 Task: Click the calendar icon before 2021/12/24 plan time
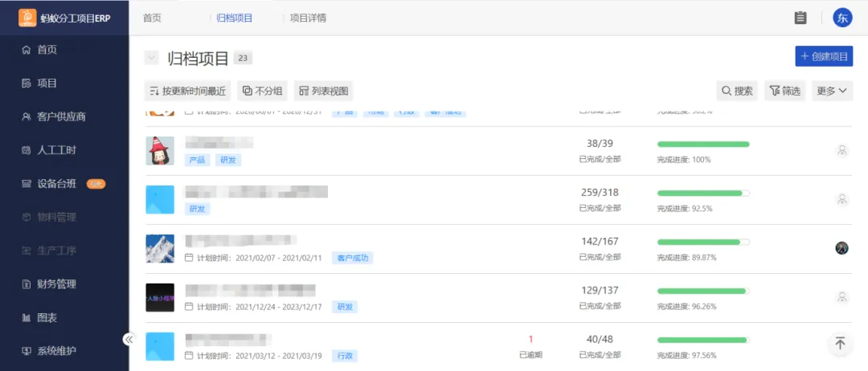tap(189, 306)
